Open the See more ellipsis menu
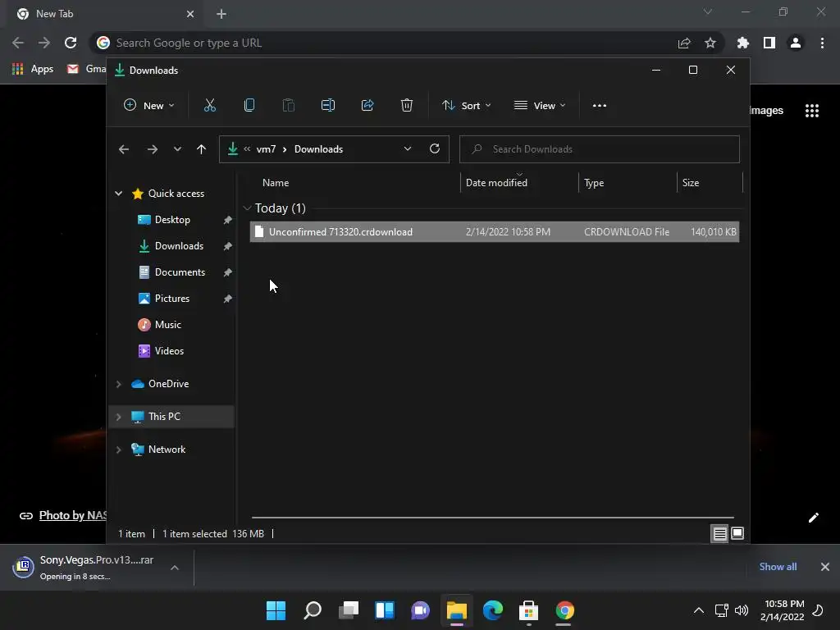 (600, 106)
